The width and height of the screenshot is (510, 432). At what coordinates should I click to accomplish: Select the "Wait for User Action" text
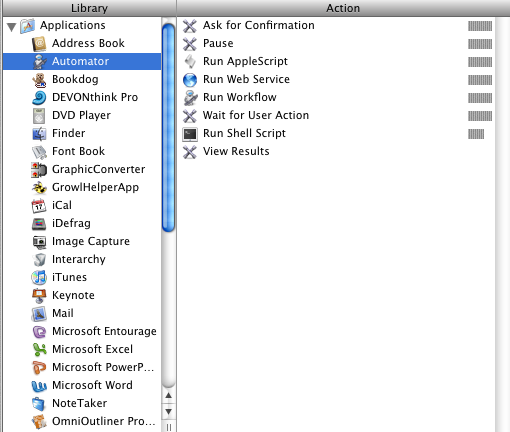click(x=256, y=115)
